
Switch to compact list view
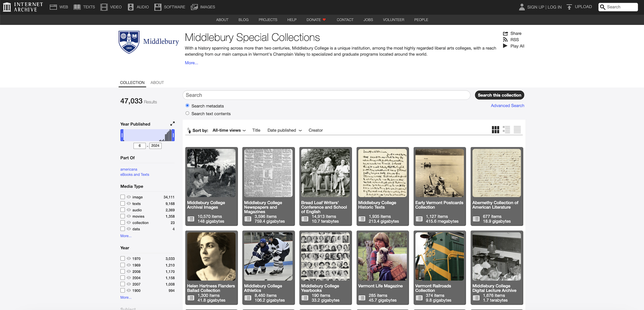click(x=517, y=130)
